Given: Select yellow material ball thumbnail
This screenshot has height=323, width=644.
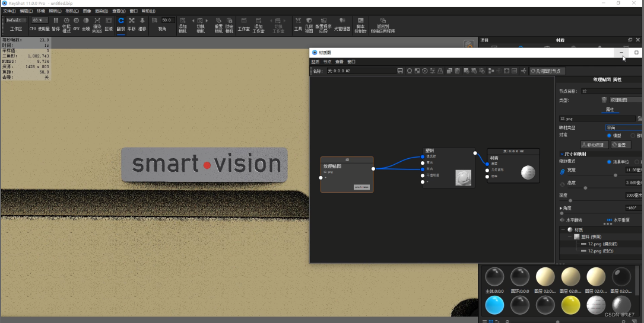Looking at the screenshot, I should (x=570, y=305).
